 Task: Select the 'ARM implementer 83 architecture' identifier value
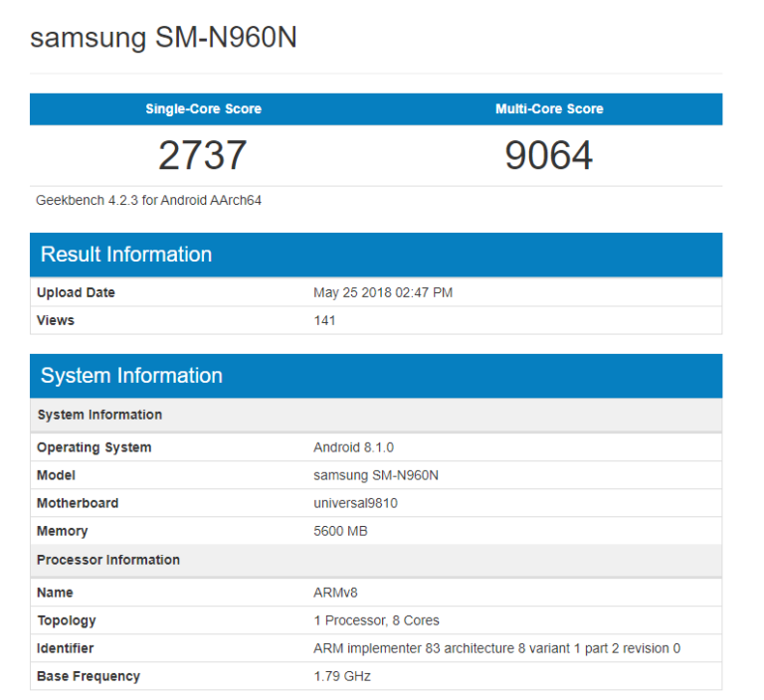coord(497,648)
